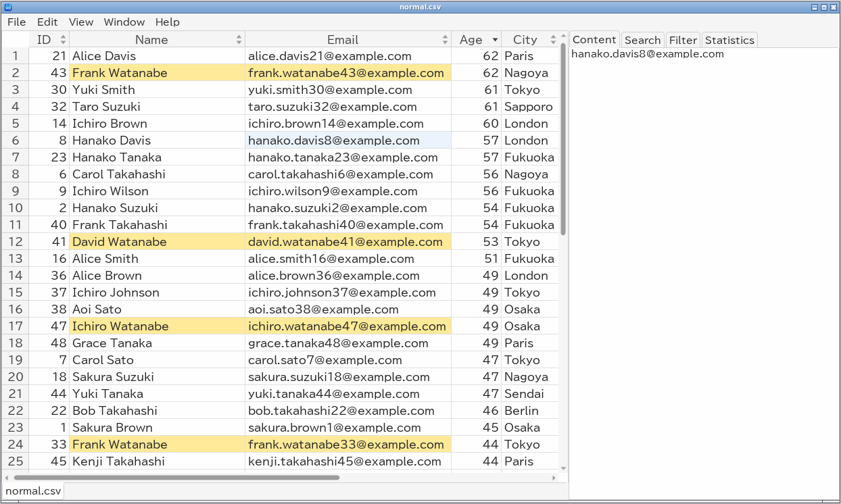
Task: Select the cell 'Ichiro Brown'
Action: [157, 124]
